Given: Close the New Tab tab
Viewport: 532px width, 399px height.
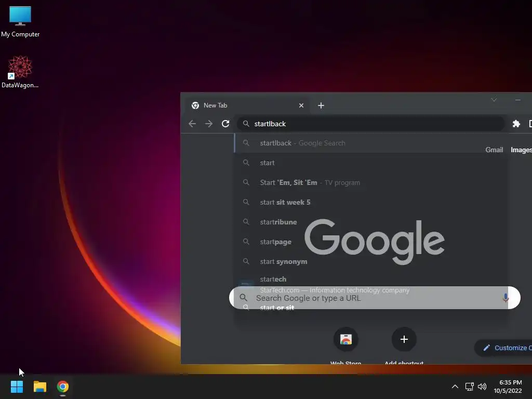Looking at the screenshot, I should 301,105.
